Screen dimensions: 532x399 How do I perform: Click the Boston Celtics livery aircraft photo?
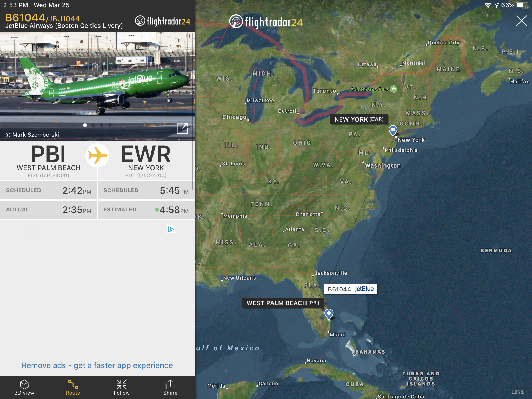(x=97, y=86)
